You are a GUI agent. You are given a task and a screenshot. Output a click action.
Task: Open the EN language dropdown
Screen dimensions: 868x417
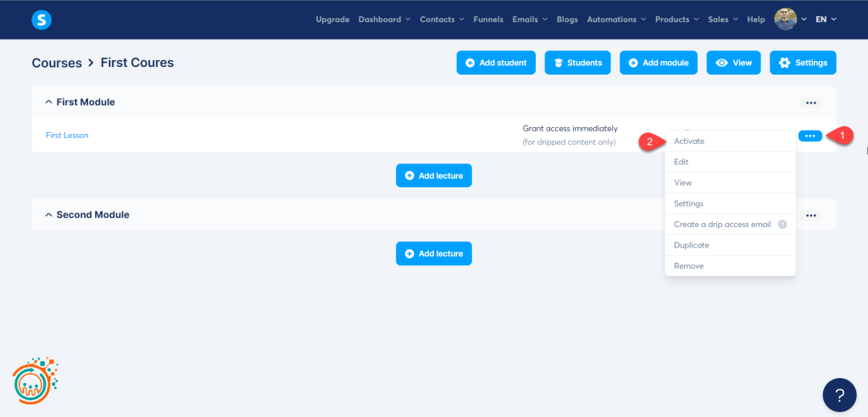(x=826, y=19)
